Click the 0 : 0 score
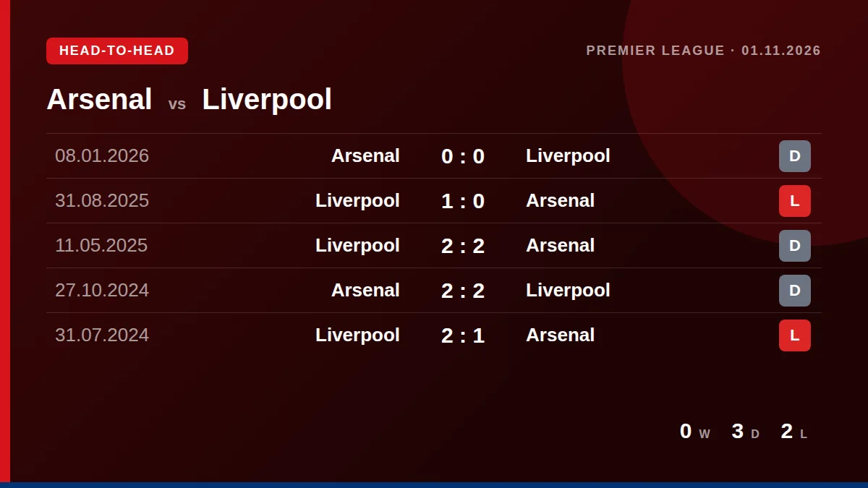Image resolution: width=868 pixels, height=488 pixels. point(463,156)
